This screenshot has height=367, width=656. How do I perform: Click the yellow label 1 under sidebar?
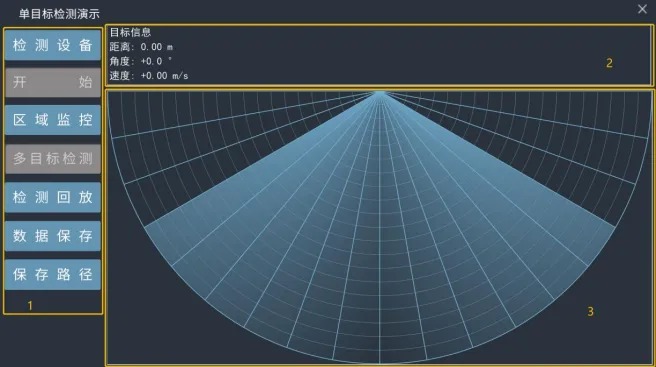point(30,305)
